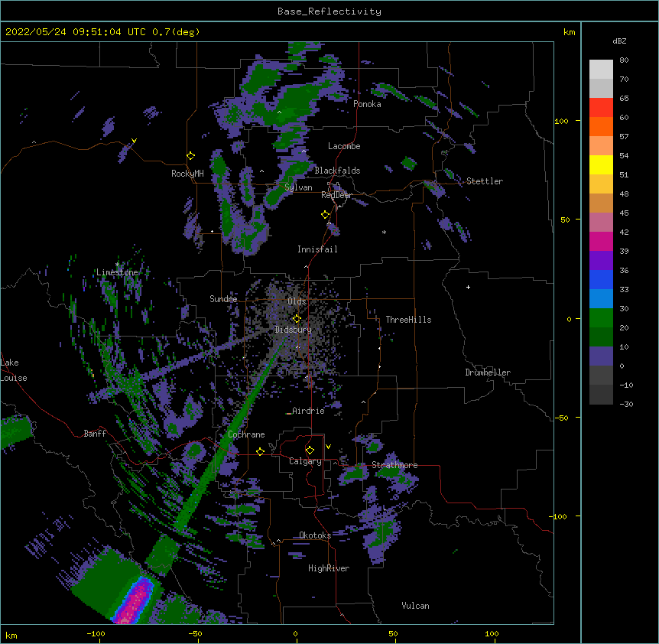Click the white asterisk above Limestone
The image size is (659, 644).
coord(117,265)
